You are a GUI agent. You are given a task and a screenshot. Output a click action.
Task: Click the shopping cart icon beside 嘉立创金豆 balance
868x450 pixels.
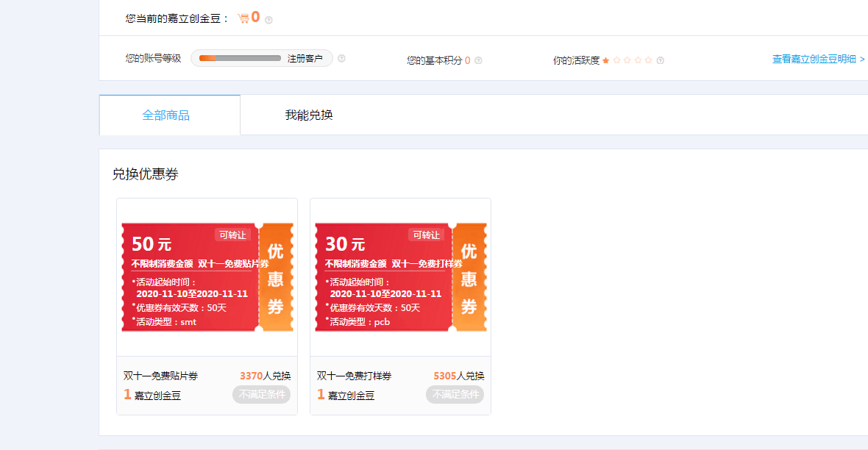(243, 18)
